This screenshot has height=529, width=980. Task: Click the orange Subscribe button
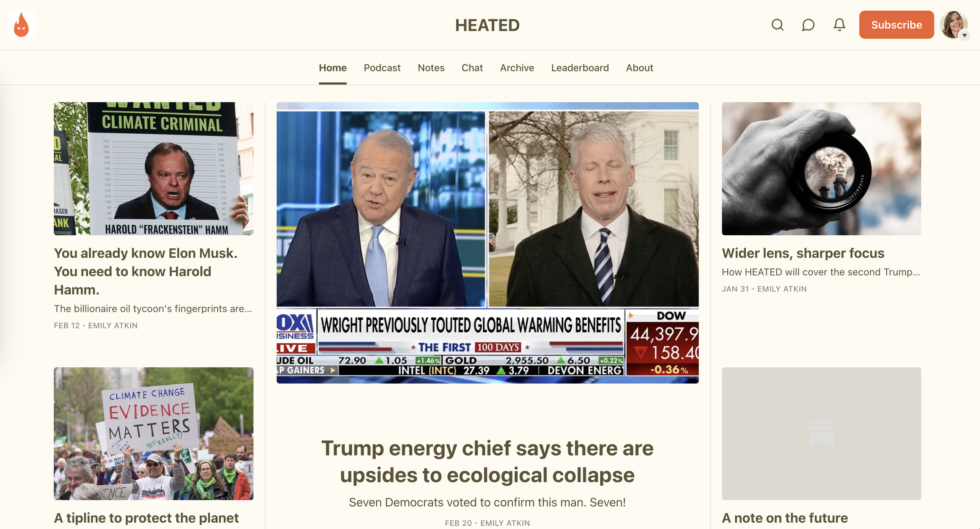pos(896,25)
